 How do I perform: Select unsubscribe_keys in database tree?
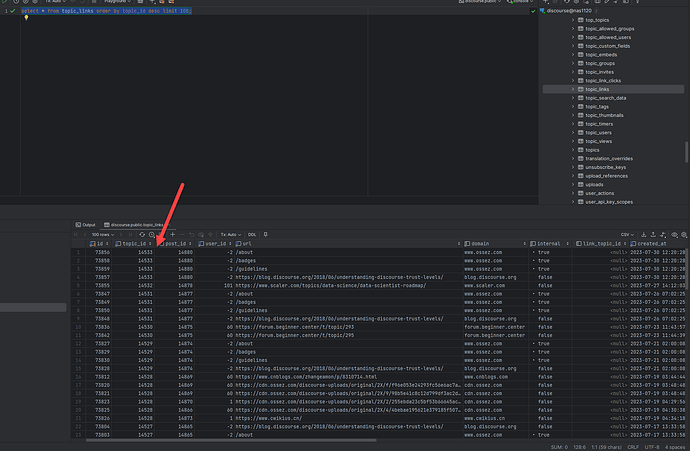606,167
